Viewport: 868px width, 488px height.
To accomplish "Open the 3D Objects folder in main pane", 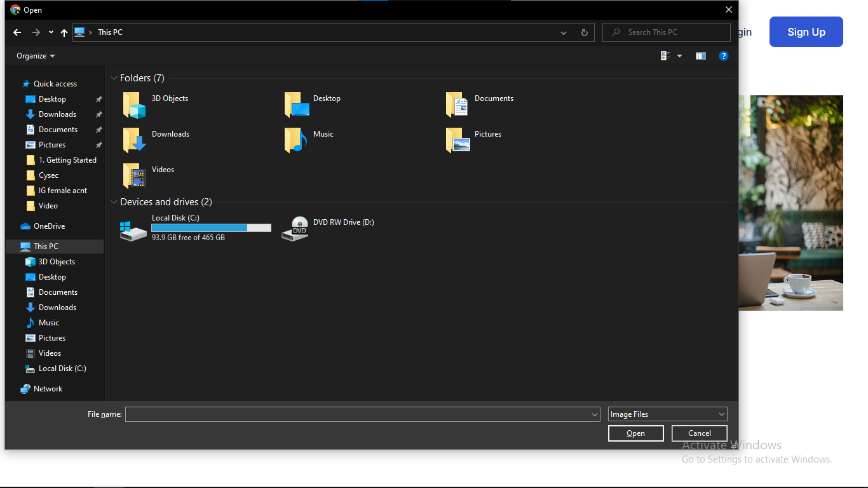I will pos(156,105).
